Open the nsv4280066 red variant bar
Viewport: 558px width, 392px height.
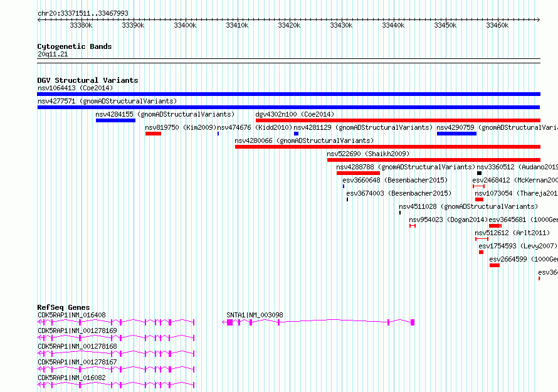pos(387,147)
